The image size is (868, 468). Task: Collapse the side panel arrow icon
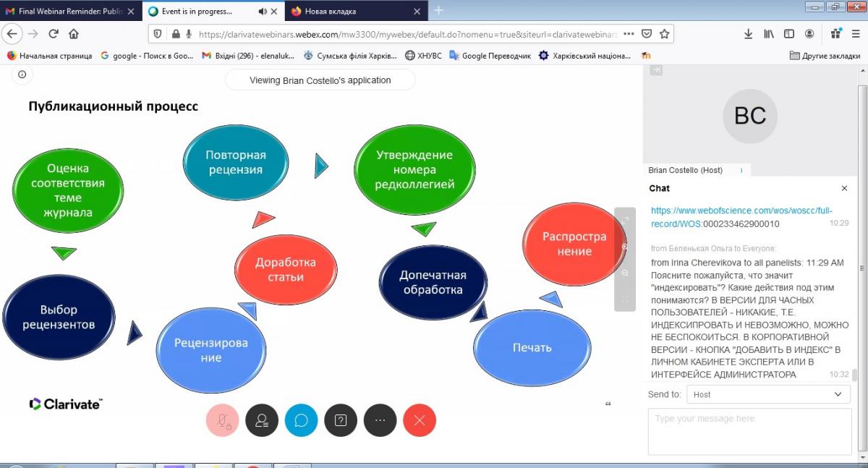(656, 70)
